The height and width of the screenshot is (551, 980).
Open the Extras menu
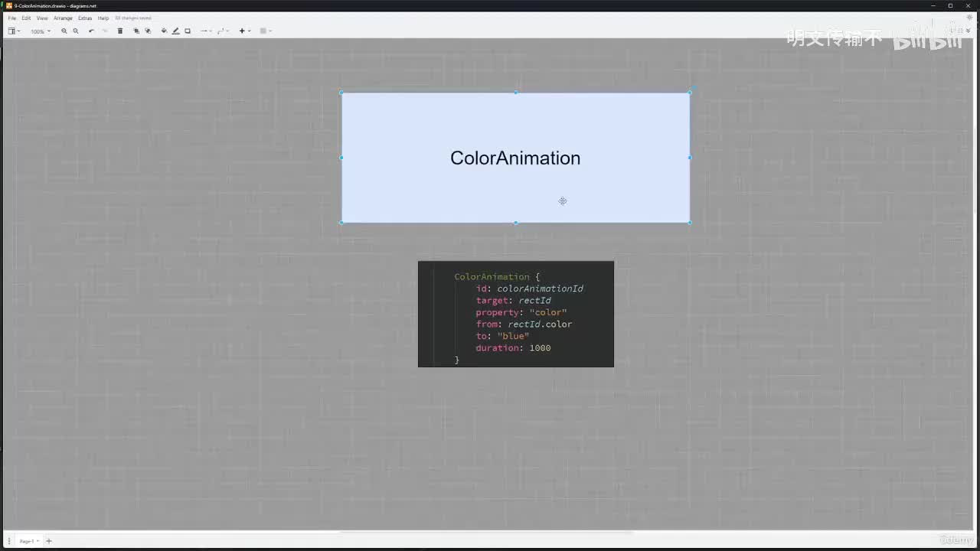click(85, 18)
